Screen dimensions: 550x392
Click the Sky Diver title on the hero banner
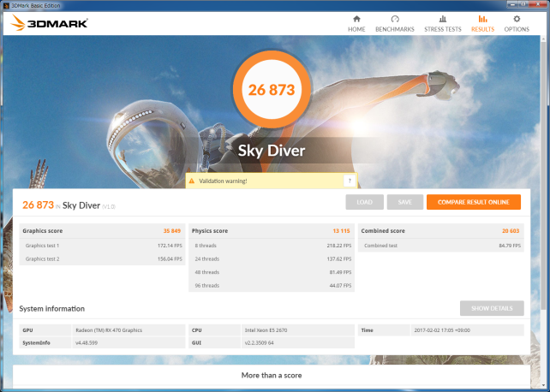coord(272,151)
